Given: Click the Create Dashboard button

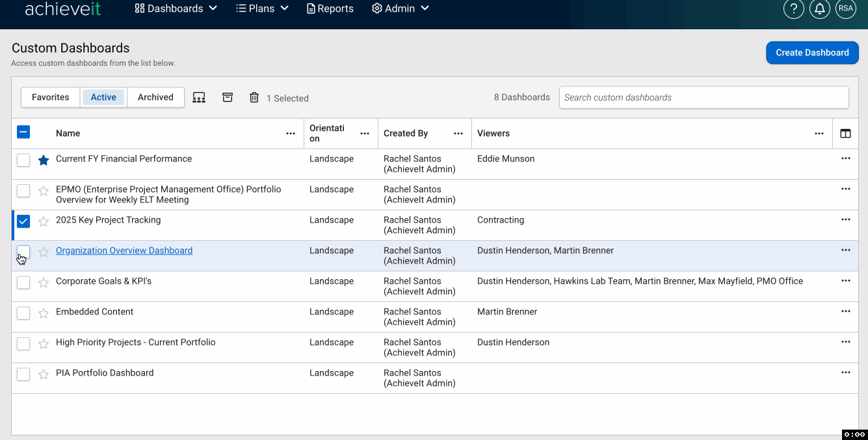Looking at the screenshot, I should (x=812, y=53).
